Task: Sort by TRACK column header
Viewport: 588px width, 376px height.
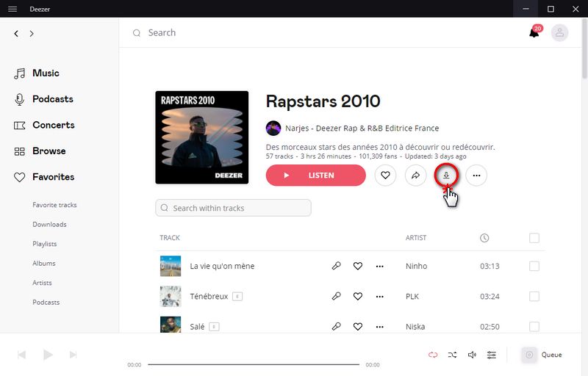Action: [170, 238]
